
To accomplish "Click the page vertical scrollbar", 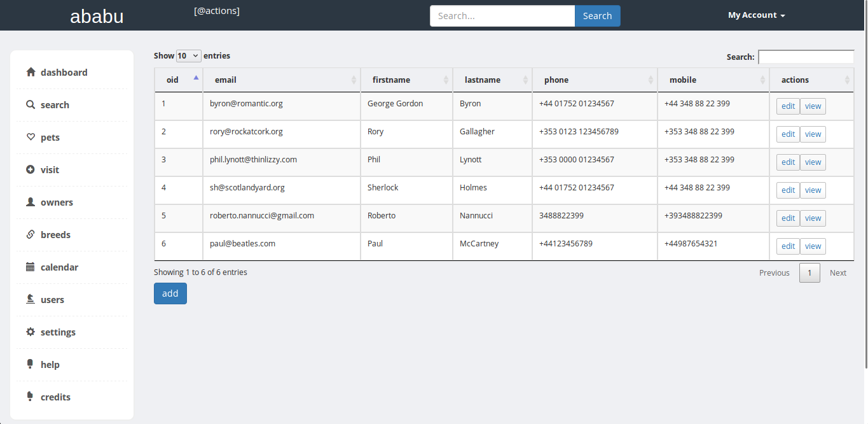I will (865, 185).
